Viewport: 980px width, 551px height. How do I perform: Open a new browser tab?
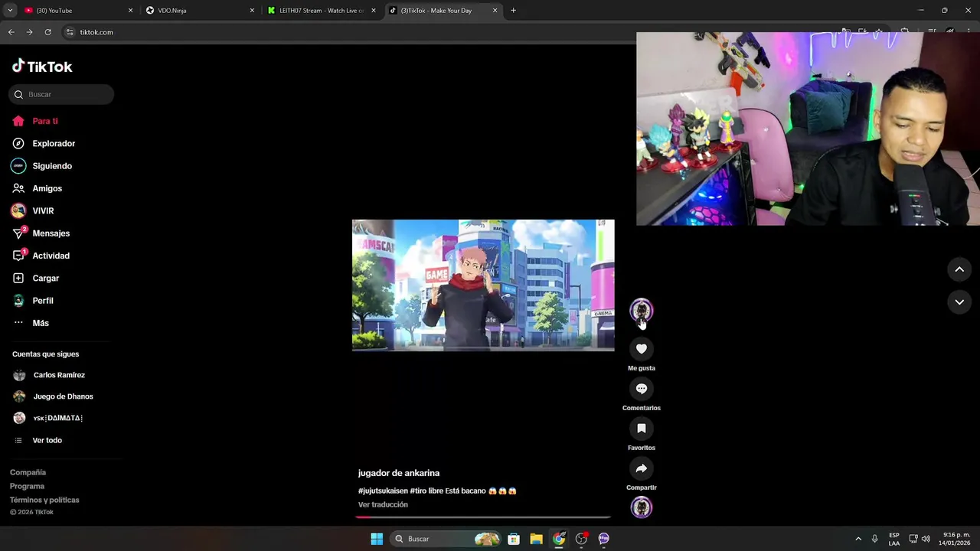tap(513, 11)
